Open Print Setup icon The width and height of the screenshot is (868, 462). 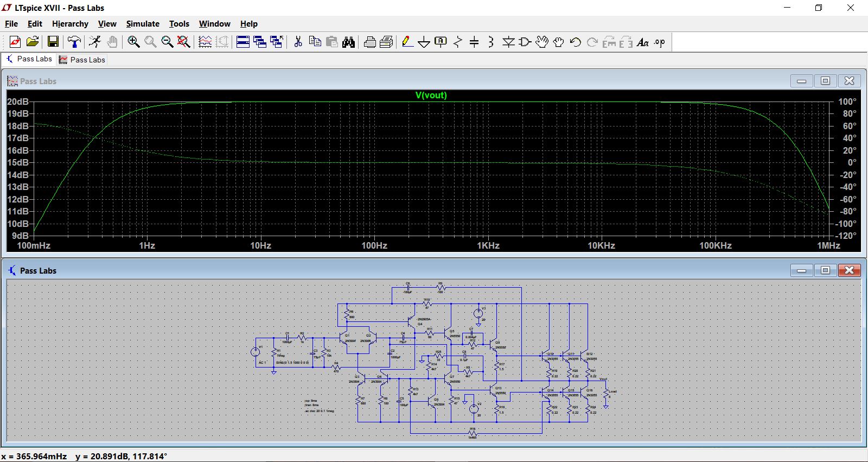pyautogui.click(x=386, y=42)
